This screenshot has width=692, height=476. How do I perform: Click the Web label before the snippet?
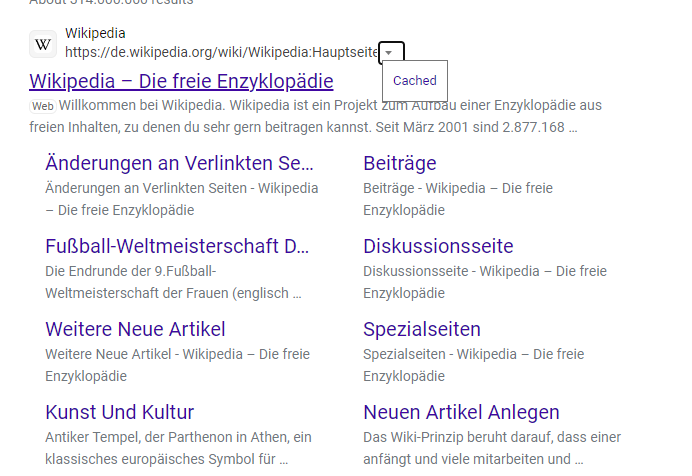(x=42, y=105)
